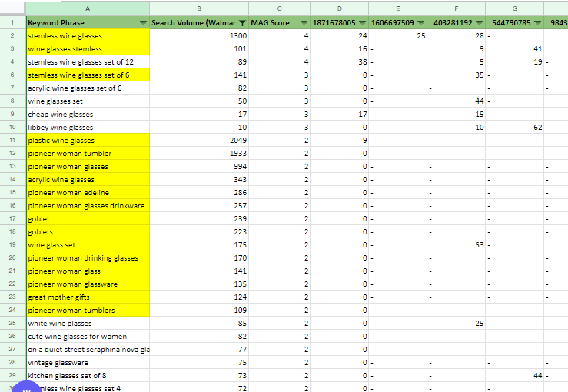Click cell 'wine glass set'
This screenshot has height=392, width=568.
(x=88, y=245)
